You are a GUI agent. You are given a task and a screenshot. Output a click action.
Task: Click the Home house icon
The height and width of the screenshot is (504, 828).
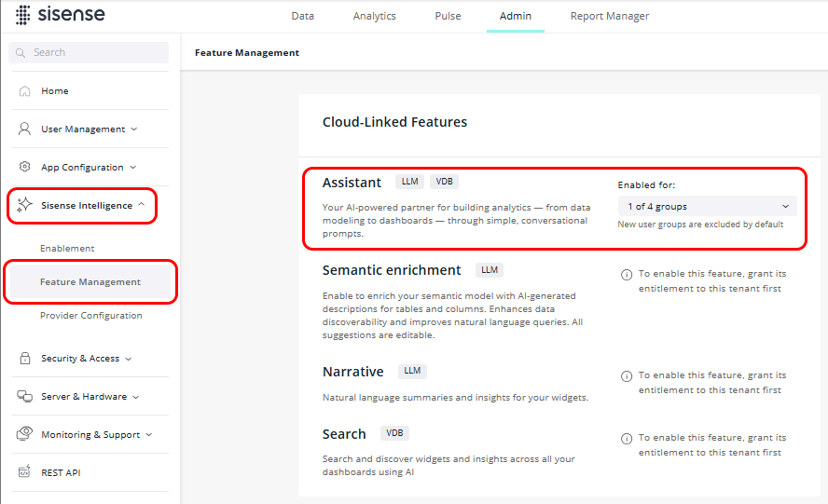pos(25,90)
